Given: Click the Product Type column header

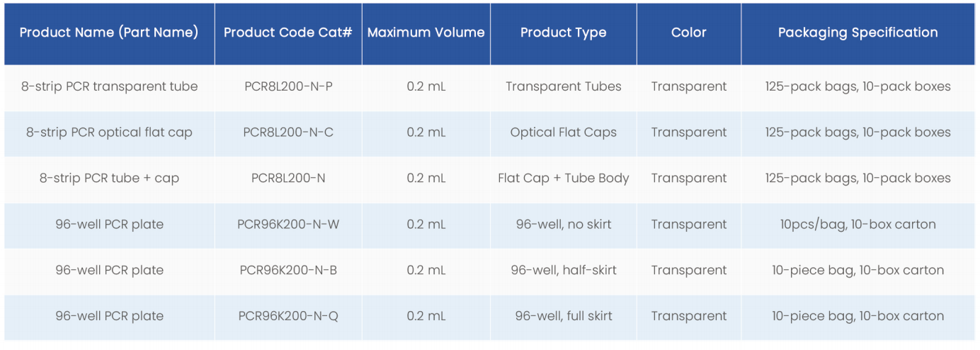Looking at the screenshot, I should tap(563, 33).
